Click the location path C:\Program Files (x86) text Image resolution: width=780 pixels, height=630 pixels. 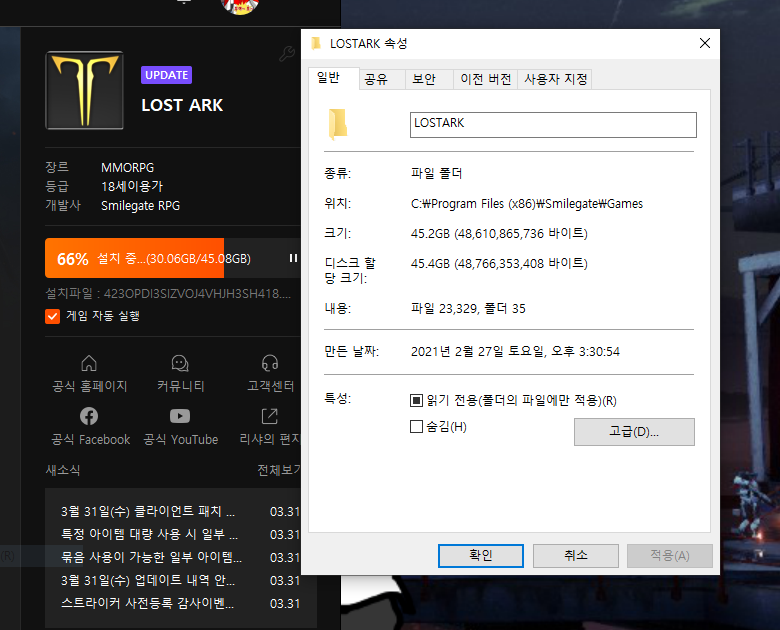coord(527,204)
